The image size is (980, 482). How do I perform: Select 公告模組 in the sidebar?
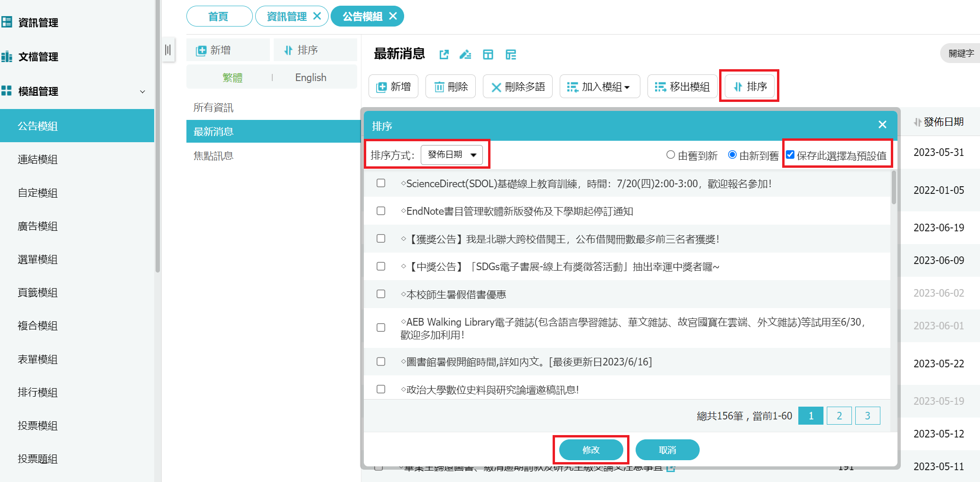[x=77, y=126]
